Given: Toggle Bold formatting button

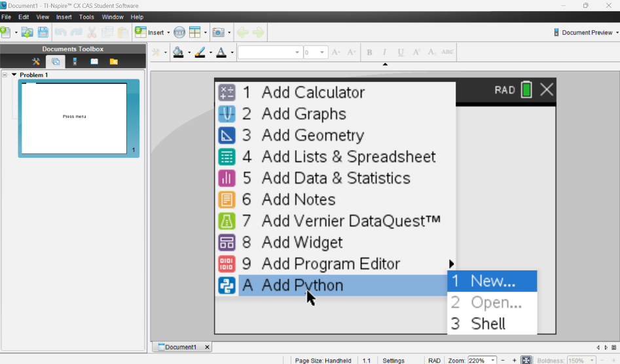Looking at the screenshot, I should 369,52.
